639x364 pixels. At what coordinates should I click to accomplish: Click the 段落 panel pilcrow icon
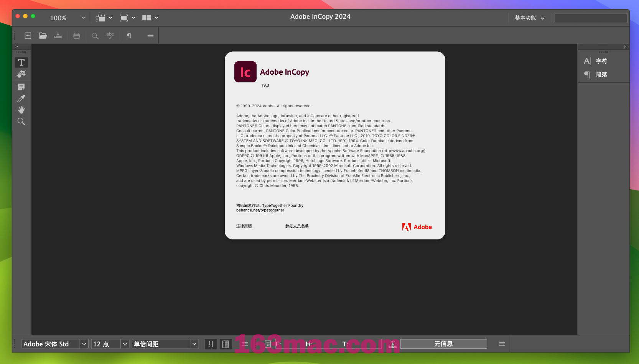587,74
